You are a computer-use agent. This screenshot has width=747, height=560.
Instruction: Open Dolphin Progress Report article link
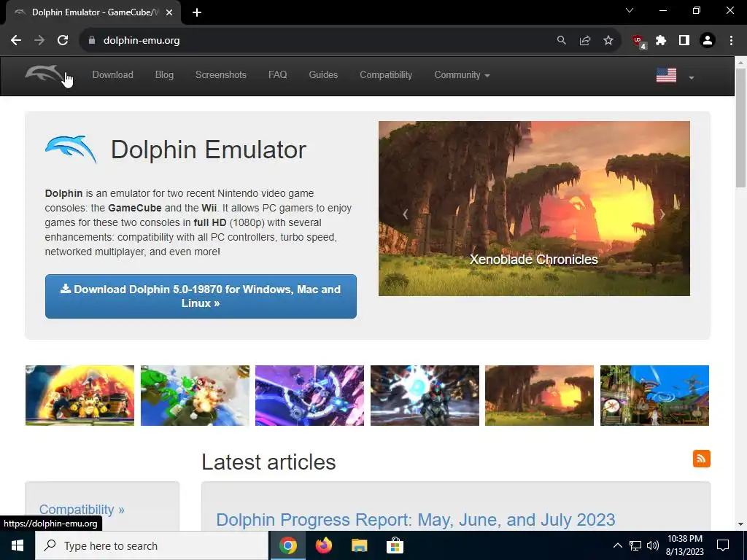pos(415,519)
